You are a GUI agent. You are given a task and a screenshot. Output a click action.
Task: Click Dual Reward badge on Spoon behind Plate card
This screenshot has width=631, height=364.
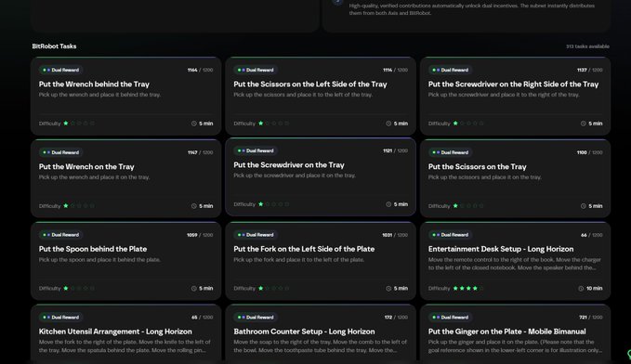(60, 235)
